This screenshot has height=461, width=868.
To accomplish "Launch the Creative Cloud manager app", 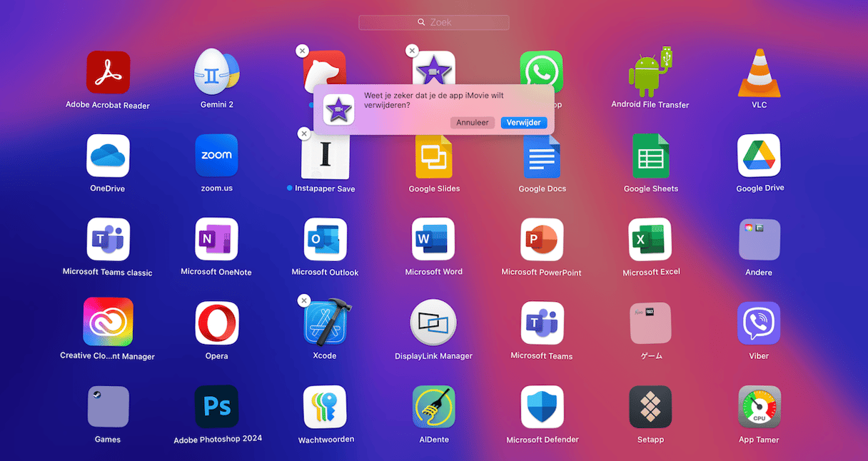I will click(x=108, y=323).
